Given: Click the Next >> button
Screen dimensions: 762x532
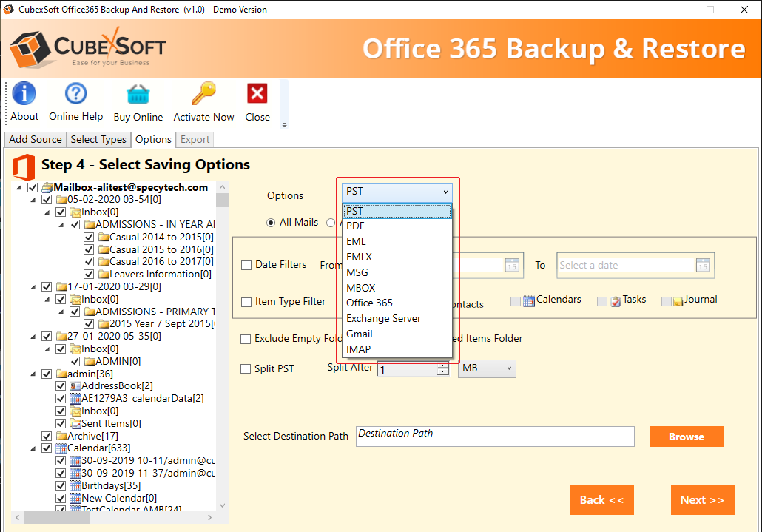Looking at the screenshot, I should click(702, 500).
